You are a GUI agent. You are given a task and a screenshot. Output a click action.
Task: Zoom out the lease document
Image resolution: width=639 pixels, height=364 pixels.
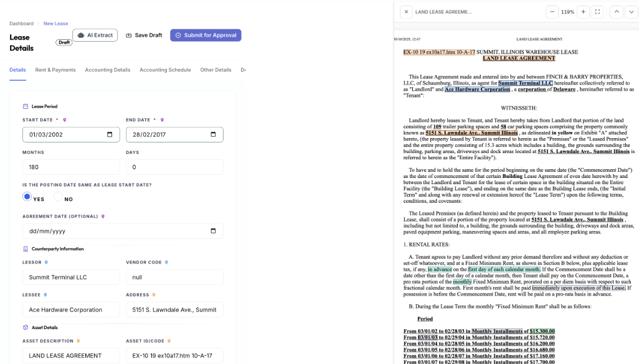tap(552, 12)
